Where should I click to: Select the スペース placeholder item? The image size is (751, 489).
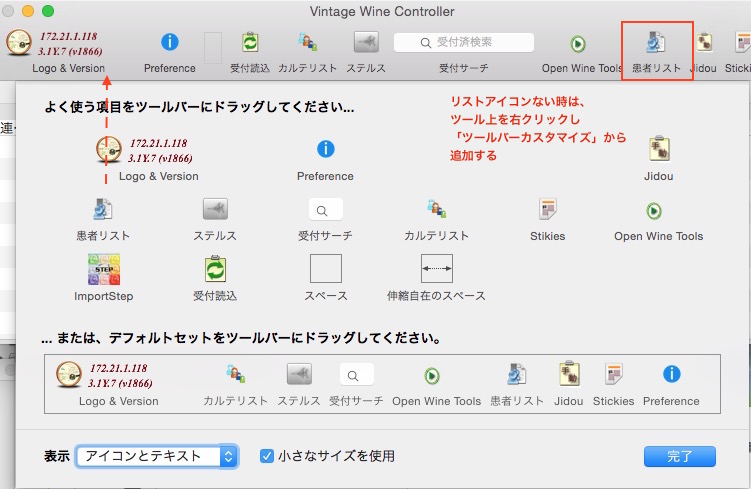click(x=325, y=269)
